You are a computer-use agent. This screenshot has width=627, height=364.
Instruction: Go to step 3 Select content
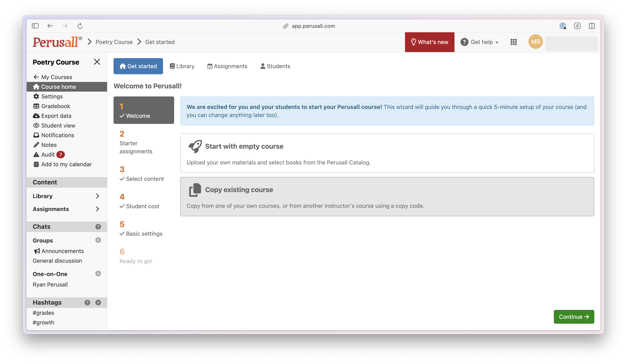point(144,174)
